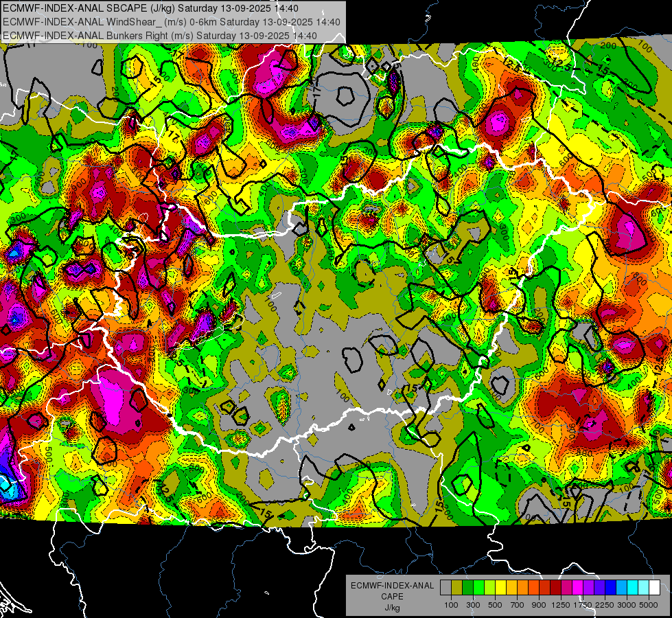Screen dimensions: 672x618
Task: Click the 100 label under the legend
Action: [451, 605]
